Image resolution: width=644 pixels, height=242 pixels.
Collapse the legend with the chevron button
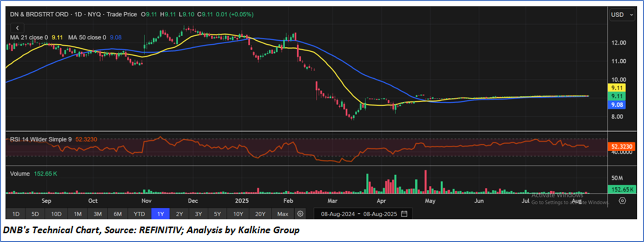click(x=17, y=27)
